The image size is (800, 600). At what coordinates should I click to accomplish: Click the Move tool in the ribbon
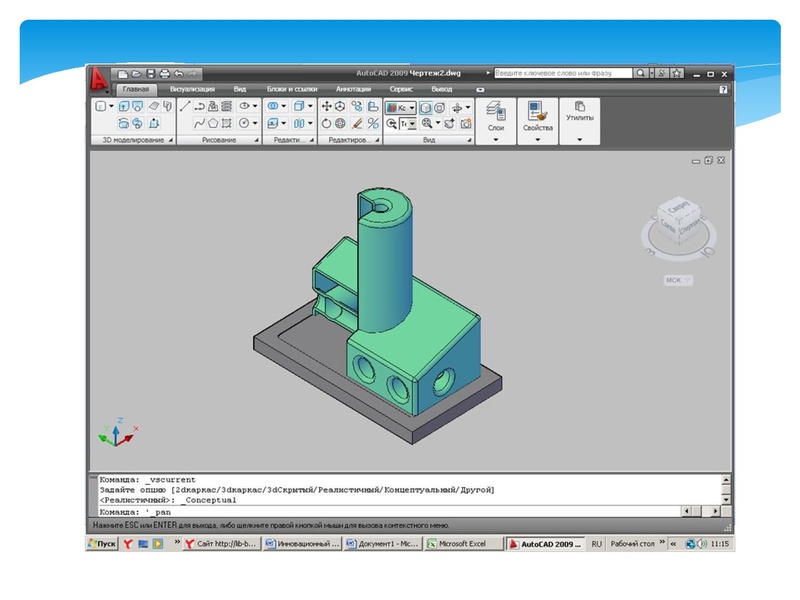(327, 105)
